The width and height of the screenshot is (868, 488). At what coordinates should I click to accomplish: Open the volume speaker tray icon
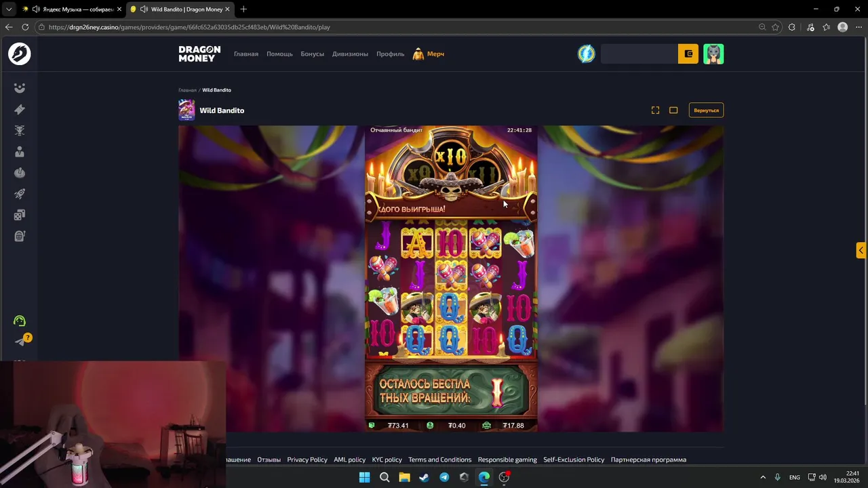coord(823,477)
